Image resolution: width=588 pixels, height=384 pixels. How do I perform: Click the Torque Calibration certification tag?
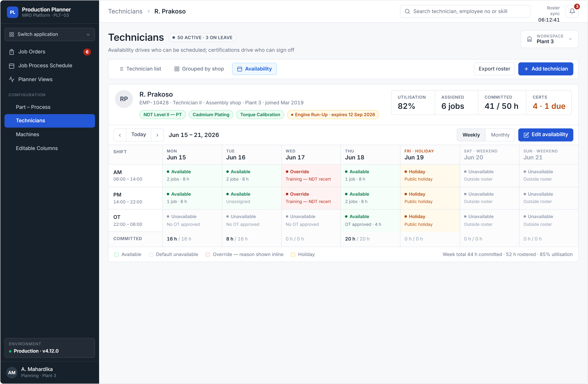[260, 115]
